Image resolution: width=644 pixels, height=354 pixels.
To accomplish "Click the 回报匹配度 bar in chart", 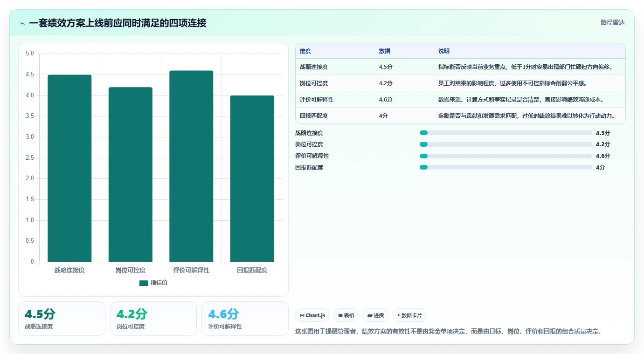I will [x=252, y=178].
